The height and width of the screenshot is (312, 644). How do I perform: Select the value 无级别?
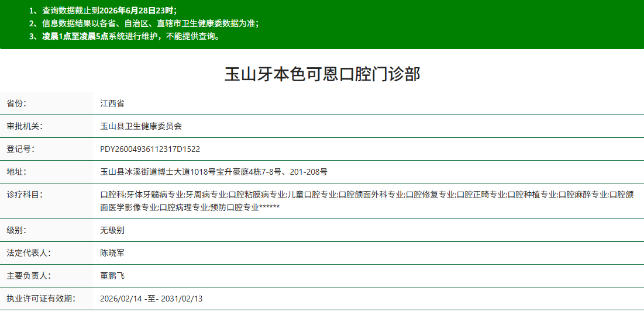click(x=112, y=230)
